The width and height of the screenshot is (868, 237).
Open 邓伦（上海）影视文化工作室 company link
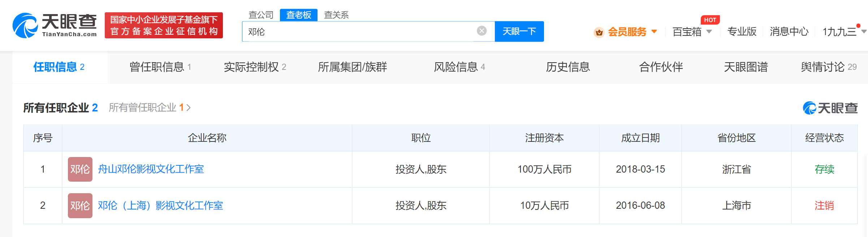tap(160, 206)
